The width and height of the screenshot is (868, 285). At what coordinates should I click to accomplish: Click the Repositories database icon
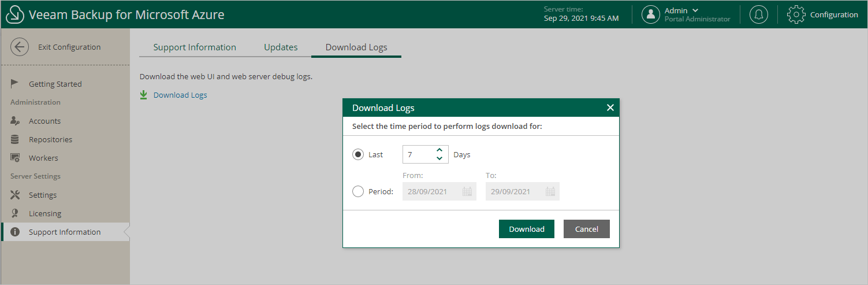[x=15, y=139]
